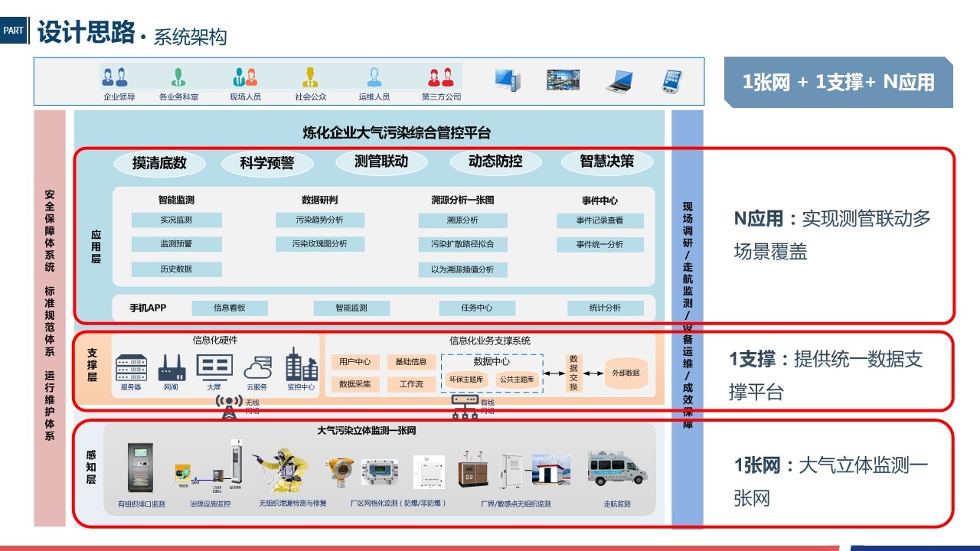Viewport: 980px width, 551px height.
Task: Click the 数据采集 box
Action: tap(355, 384)
